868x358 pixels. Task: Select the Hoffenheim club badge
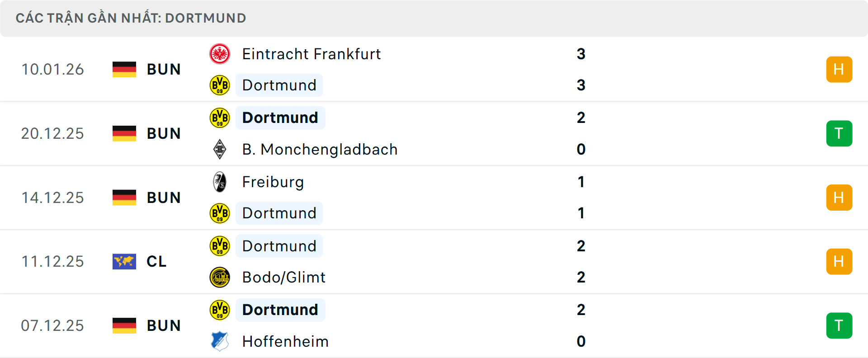click(220, 341)
